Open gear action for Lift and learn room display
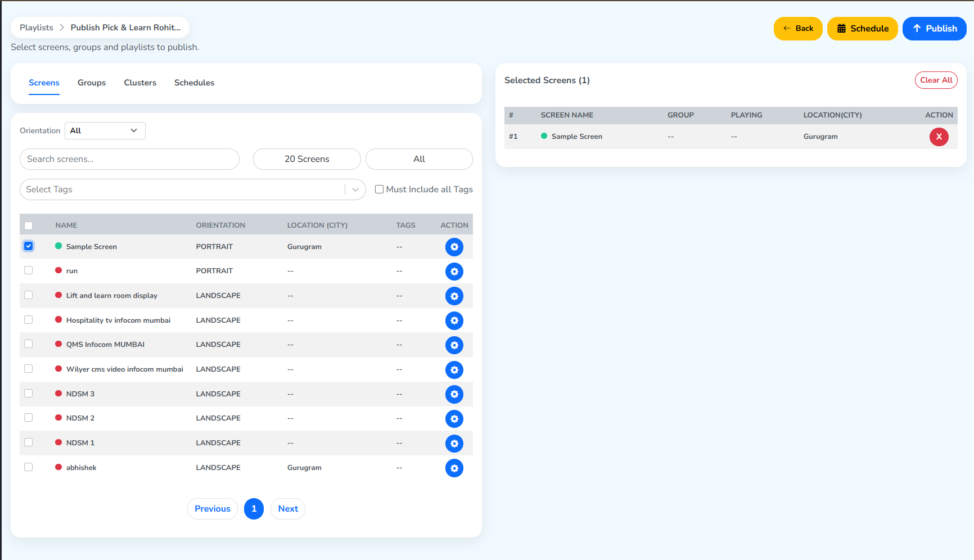This screenshot has height=560, width=974. point(454,296)
